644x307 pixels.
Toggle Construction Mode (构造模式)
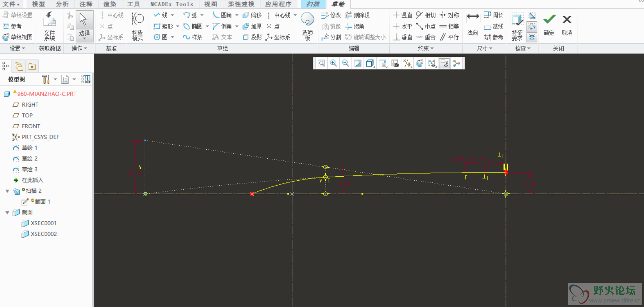click(x=138, y=26)
